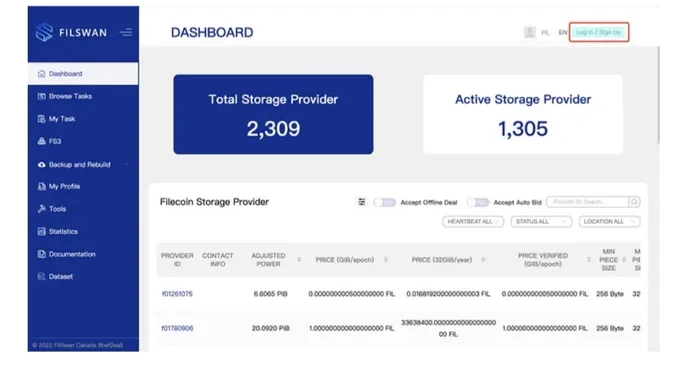Open Tools menu item
The width and height of the screenshot is (680, 370).
pos(83,209)
